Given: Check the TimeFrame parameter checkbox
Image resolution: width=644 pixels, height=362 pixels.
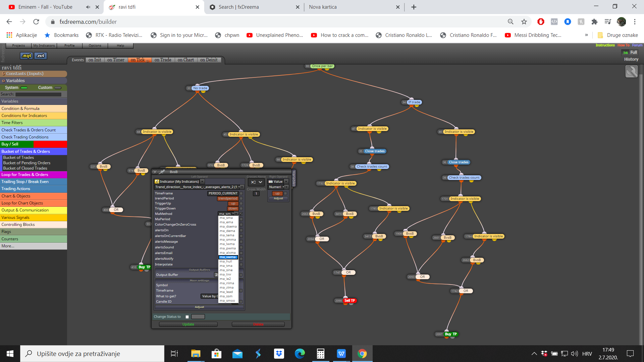Looking at the screenshot, I should [x=241, y=193].
